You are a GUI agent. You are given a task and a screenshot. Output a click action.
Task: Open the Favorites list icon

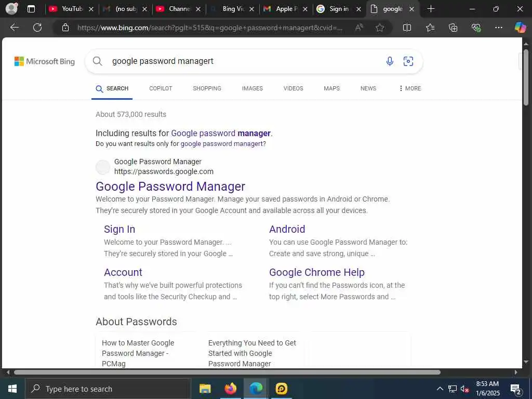(x=430, y=28)
